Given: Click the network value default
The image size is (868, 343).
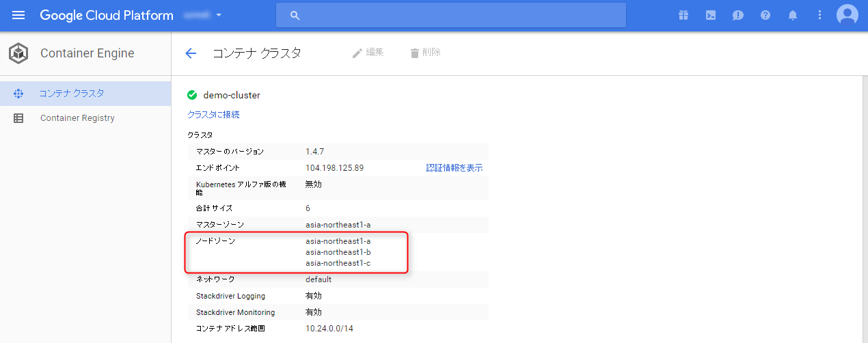Looking at the screenshot, I should coord(318,279).
